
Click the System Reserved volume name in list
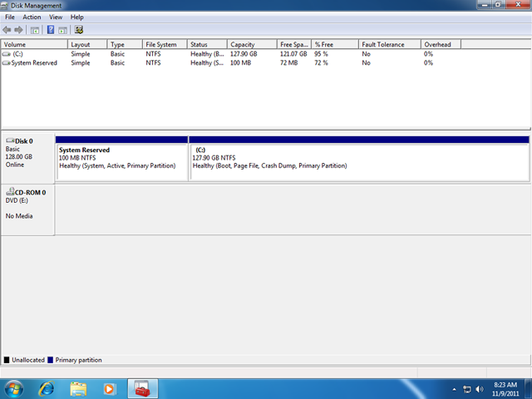[x=34, y=63]
